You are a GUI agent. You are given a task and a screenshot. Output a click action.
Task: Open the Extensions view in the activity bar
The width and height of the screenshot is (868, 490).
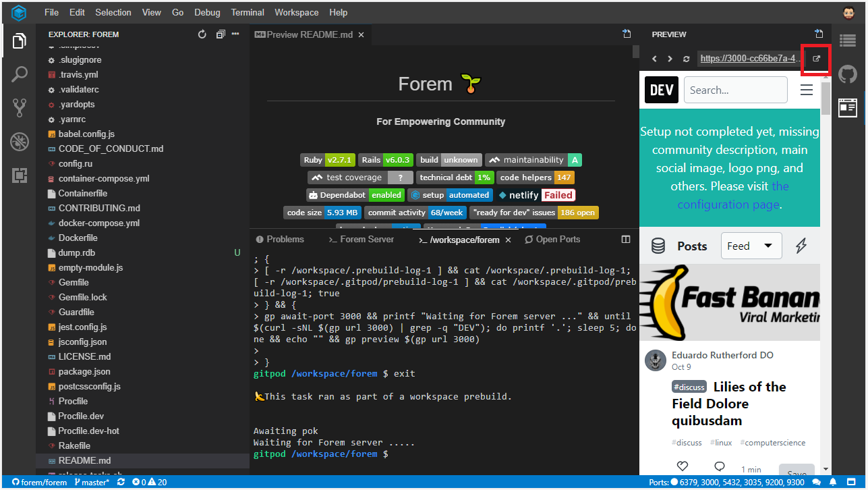click(19, 176)
